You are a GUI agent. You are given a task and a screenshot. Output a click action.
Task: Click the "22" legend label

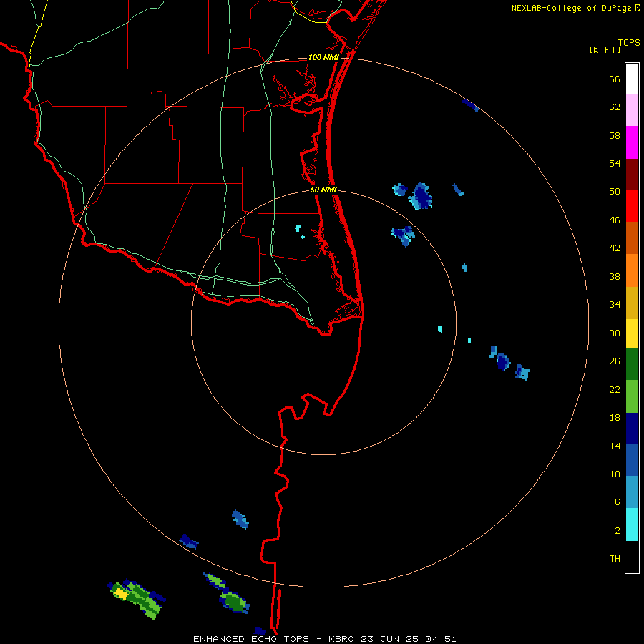tap(615, 389)
